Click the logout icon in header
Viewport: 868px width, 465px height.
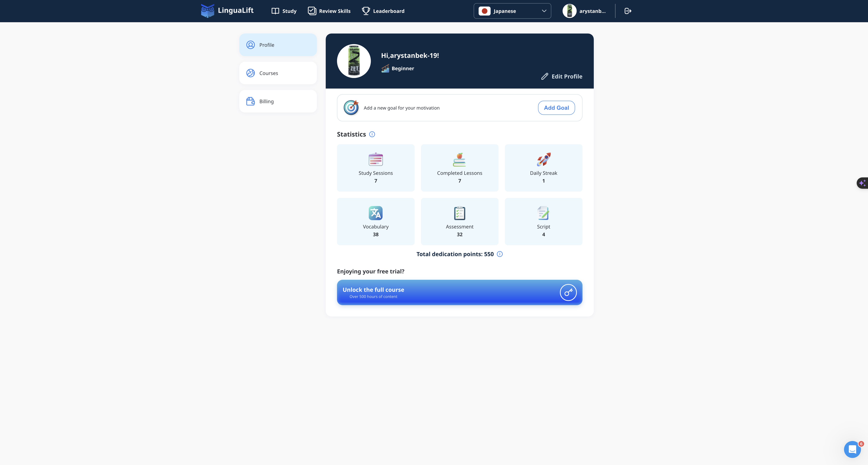pyautogui.click(x=628, y=11)
